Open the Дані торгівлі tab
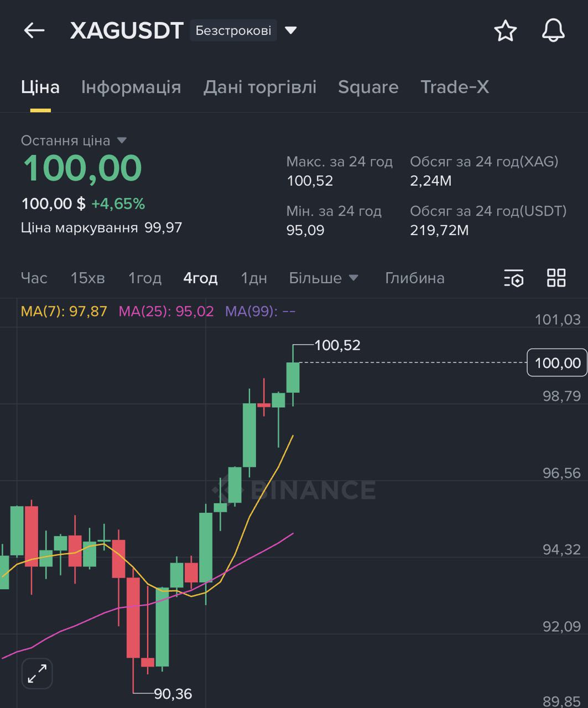Viewport: 588px width, 708px height. (x=259, y=87)
